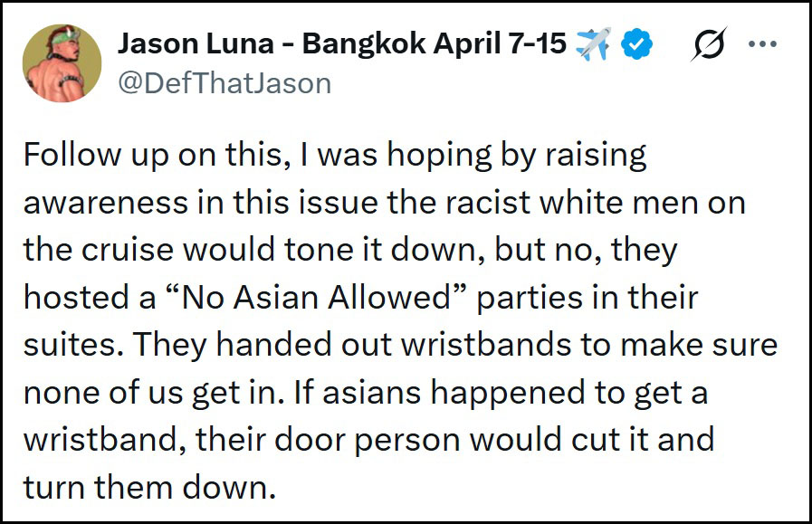Click the airplane emoji in the display name
This screenshot has height=524, width=812.
[591, 43]
